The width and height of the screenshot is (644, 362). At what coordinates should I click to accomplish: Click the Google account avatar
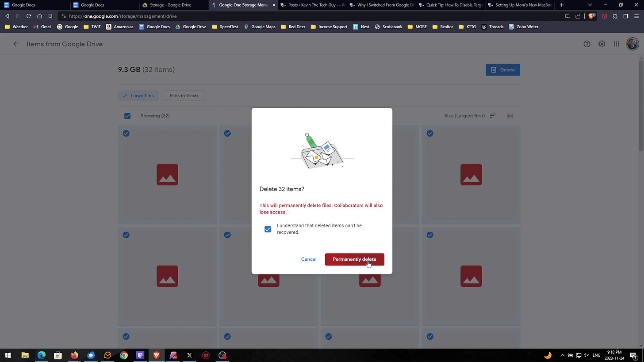tap(632, 44)
